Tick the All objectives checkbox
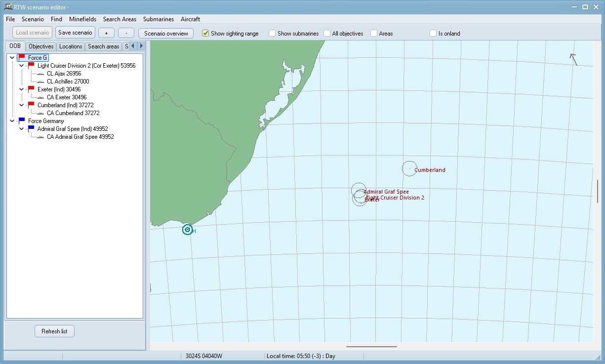Viewport: 605px width, 364px height. pyautogui.click(x=327, y=34)
